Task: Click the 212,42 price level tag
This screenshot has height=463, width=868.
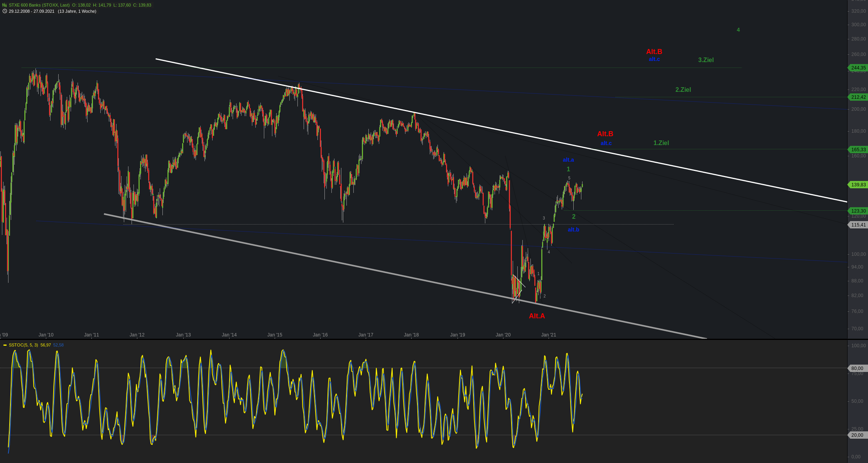Action: (x=858, y=97)
